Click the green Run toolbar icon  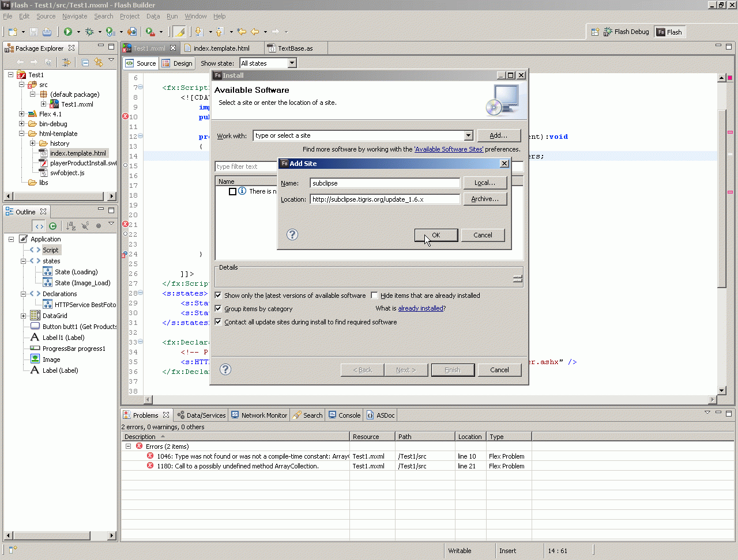pyautogui.click(x=68, y=32)
